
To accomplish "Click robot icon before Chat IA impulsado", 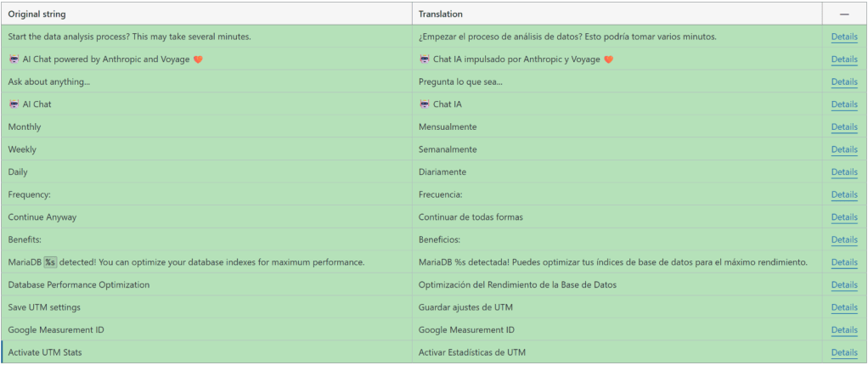I will (425, 59).
